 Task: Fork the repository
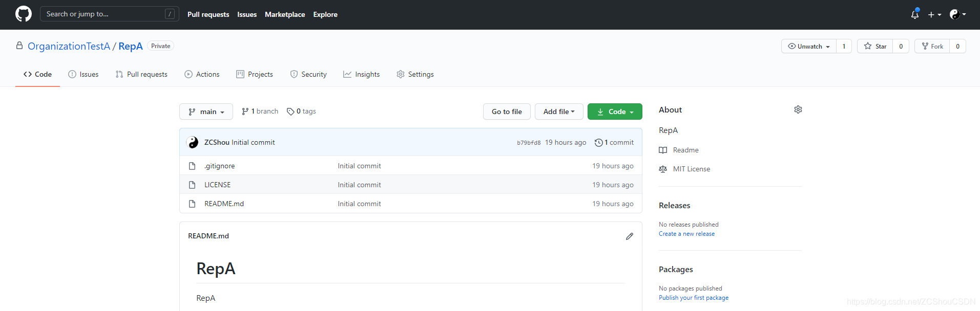(932, 46)
